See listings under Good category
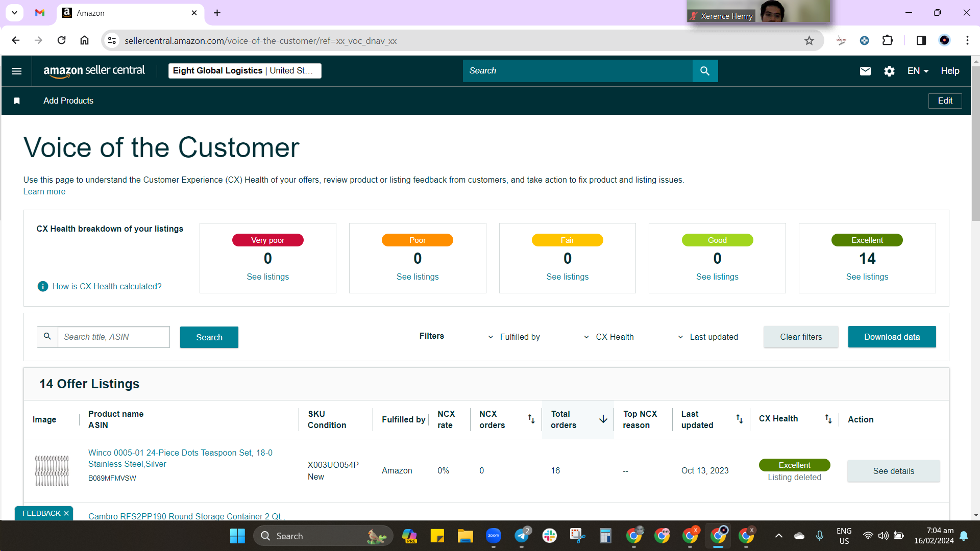Screen dimensions: 980x551 (x=717, y=277)
